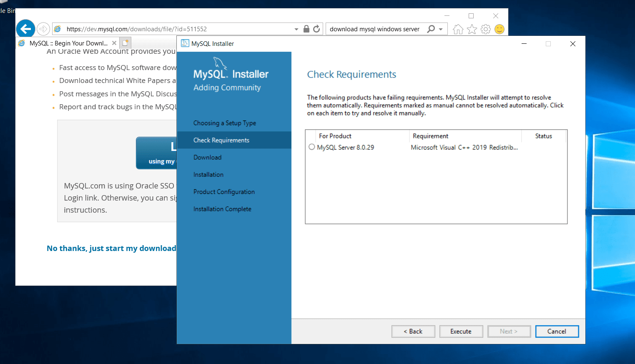Click the back navigation arrow in Internet Explorer
Image resolution: width=635 pixels, height=364 pixels.
[x=25, y=28]
